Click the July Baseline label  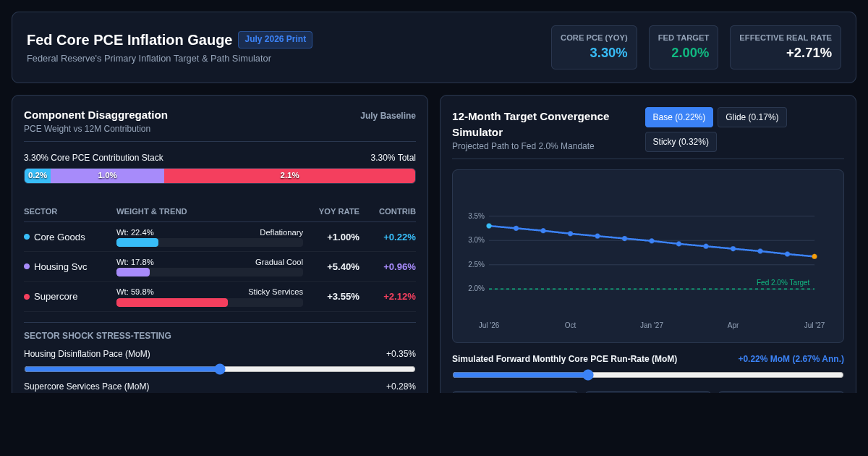click(x=388, y=116)
